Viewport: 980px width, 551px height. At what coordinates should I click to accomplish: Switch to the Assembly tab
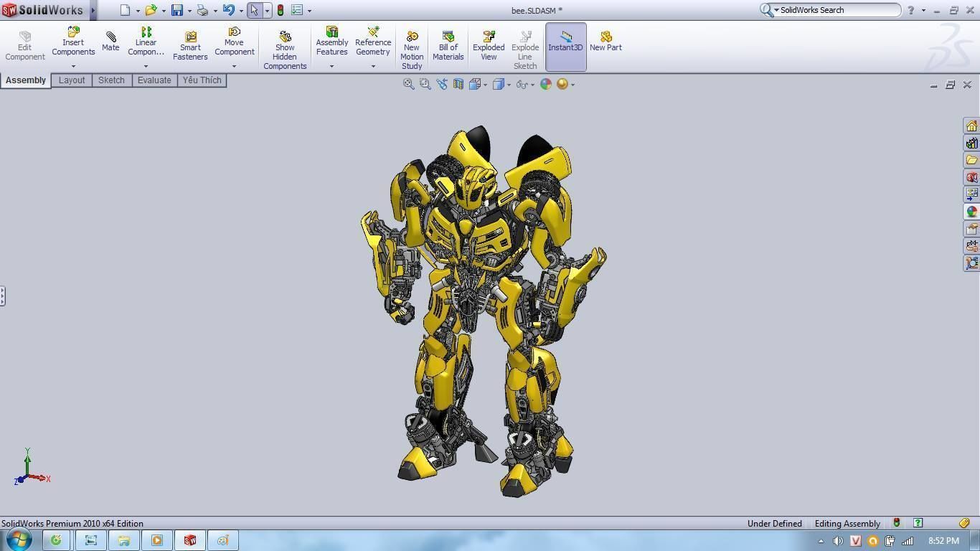[26, 80]
